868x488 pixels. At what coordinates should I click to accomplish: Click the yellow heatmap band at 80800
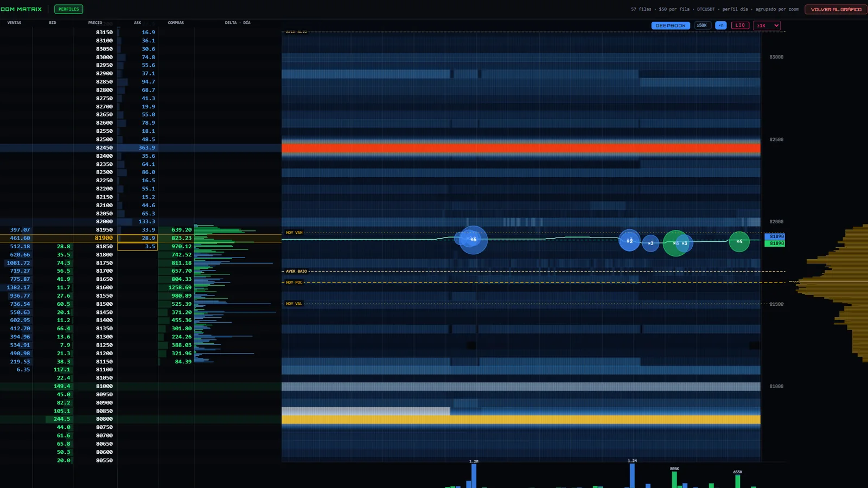click(x=521, y=420)
